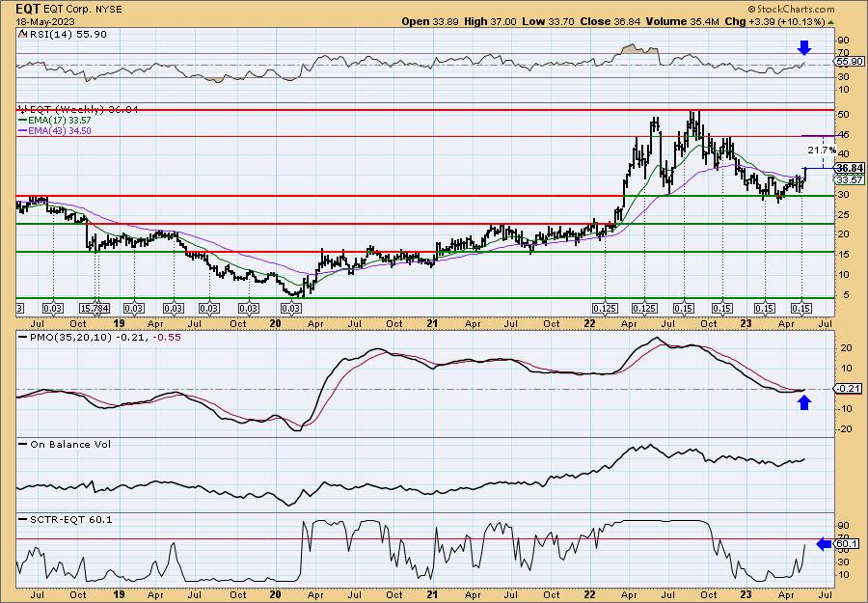Select the 55.90 RSI axis value tag
Viewport: 868px width, 603px height.
(x=849, y=62)
